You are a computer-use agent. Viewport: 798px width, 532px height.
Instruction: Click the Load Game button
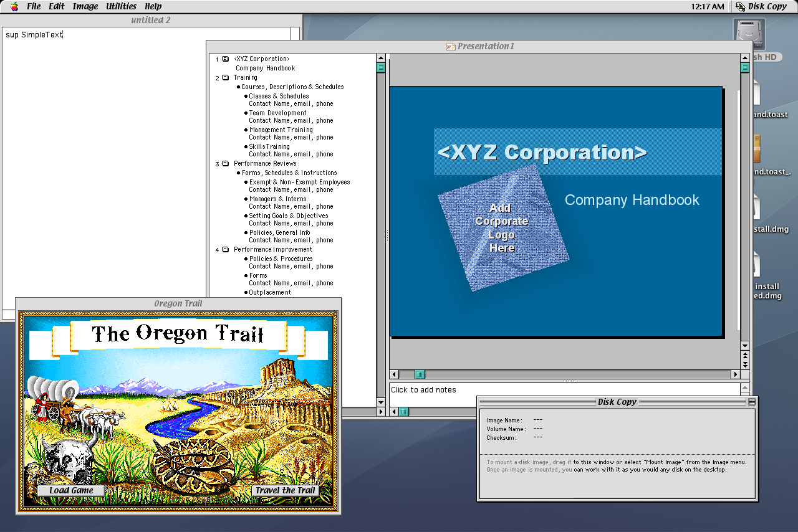[70, 490]
